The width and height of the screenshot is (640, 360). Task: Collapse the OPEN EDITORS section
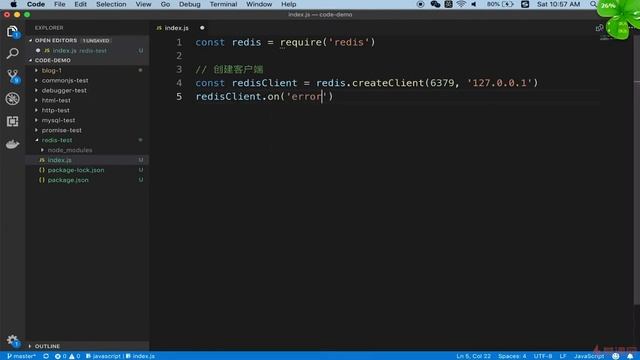(56, 40)
